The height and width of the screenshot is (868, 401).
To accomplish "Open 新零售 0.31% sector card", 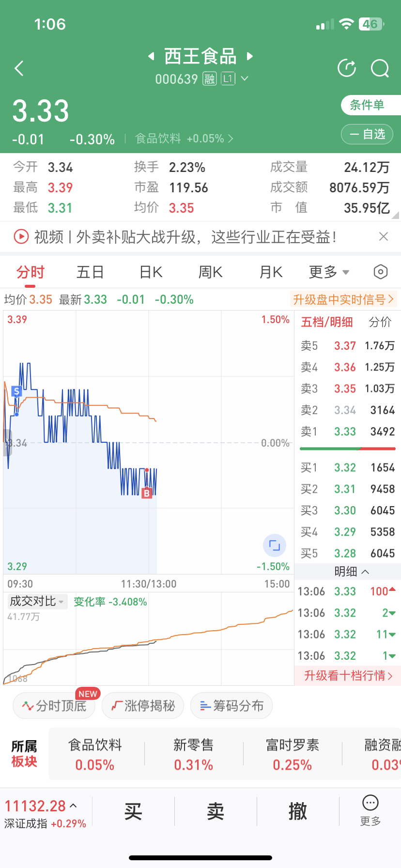I will (x=194, y=755).
